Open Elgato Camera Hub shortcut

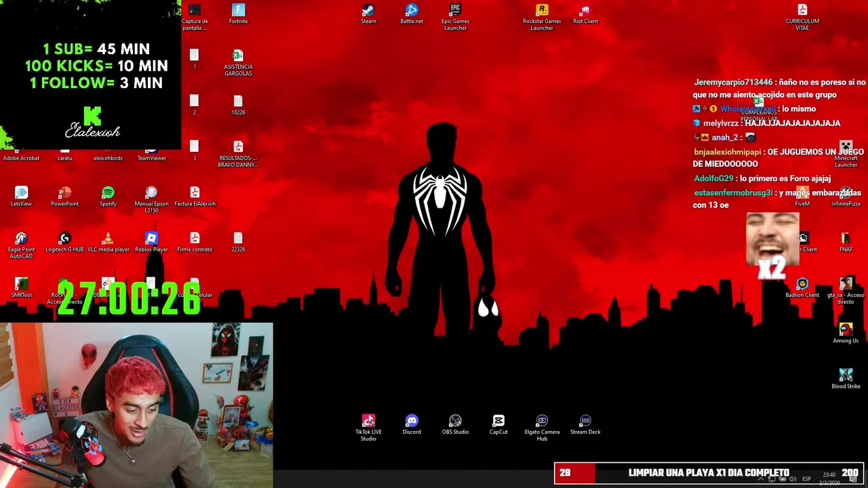(x=542, y=428)
